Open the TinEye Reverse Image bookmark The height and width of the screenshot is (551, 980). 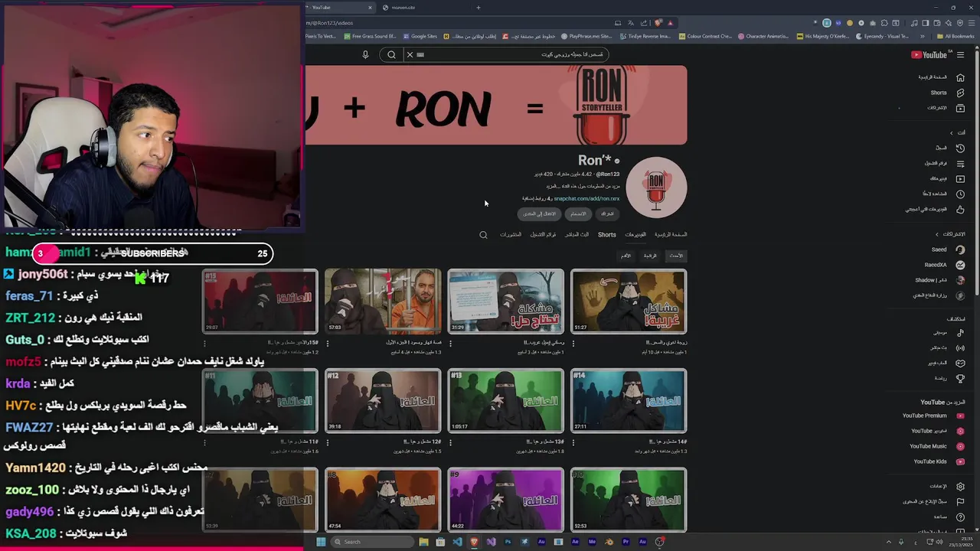pos(645,36)
